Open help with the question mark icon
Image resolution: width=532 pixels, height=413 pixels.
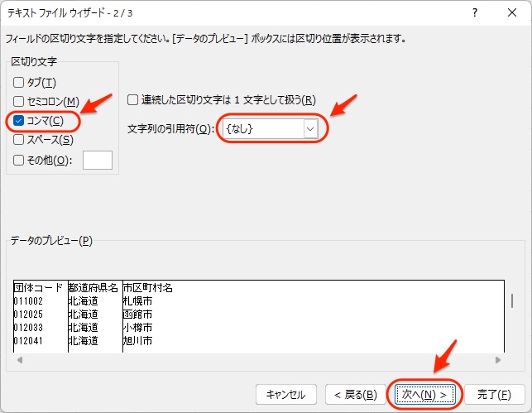tap(475, 13)
